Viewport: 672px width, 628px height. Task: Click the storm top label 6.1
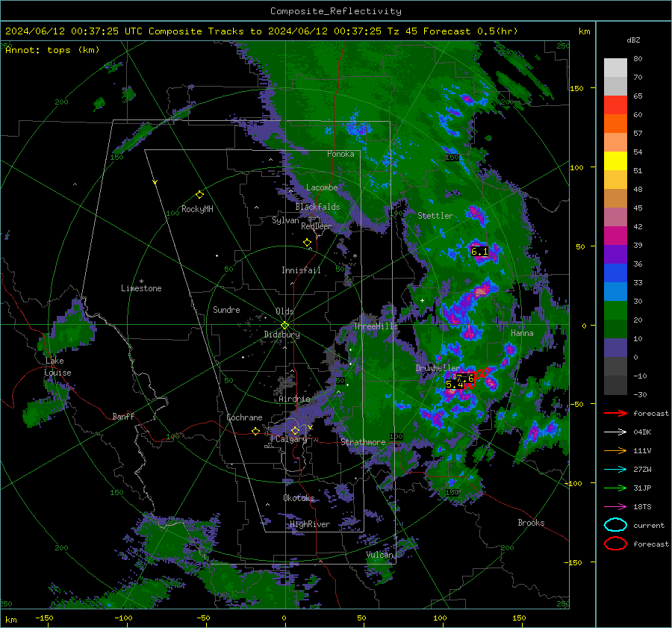(x=479, y=252)
